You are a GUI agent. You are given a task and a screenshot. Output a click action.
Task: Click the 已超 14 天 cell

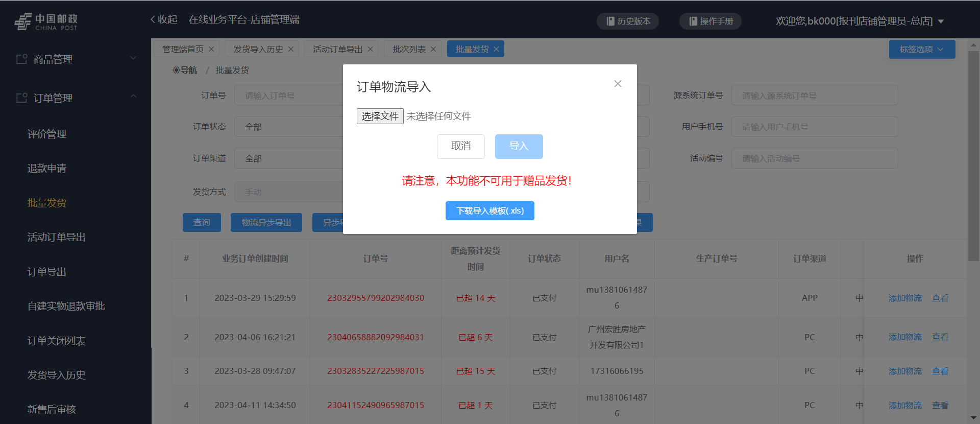(x=476, y=298)
